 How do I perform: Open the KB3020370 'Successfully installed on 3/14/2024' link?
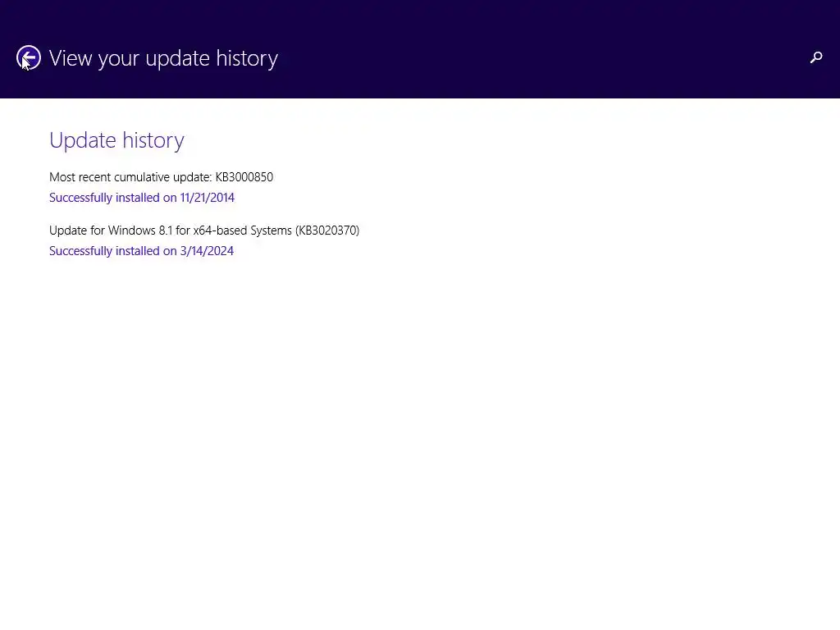[x=141, y=251]
